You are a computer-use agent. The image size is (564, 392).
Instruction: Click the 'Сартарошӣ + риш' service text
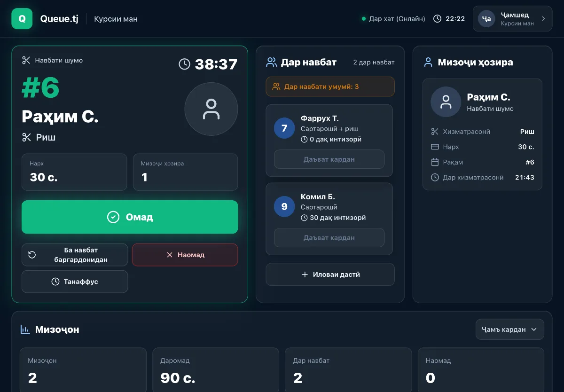[x=330, y=129]
